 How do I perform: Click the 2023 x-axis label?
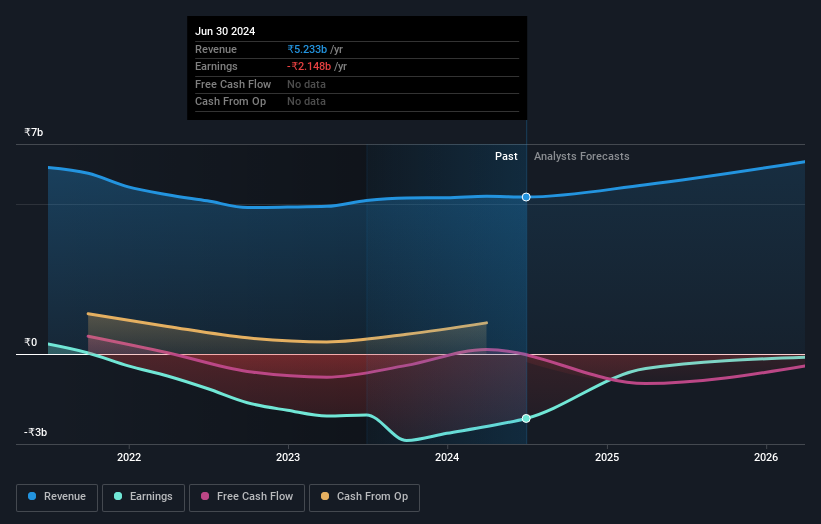(288, 457)
